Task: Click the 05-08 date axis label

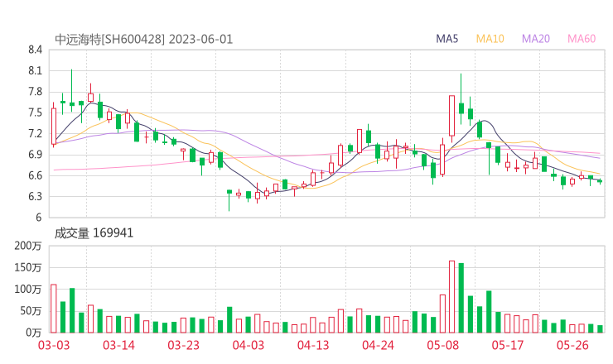Action: (443, 345)
